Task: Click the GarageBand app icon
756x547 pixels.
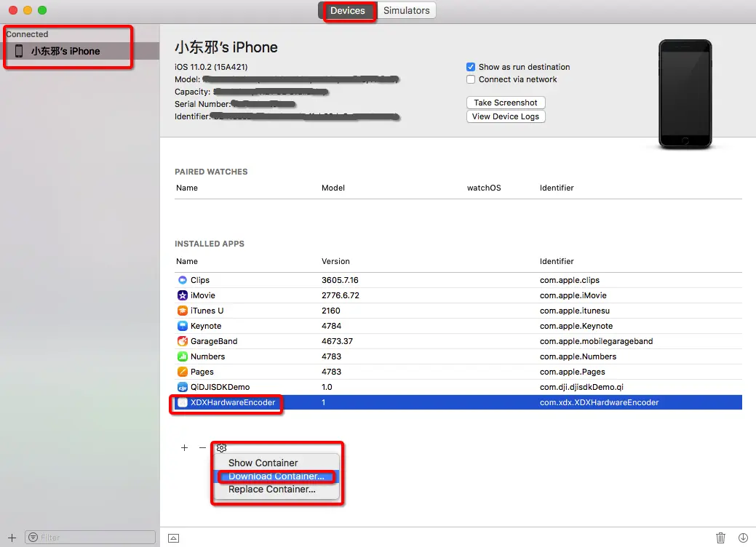Action: pos(182,341)
